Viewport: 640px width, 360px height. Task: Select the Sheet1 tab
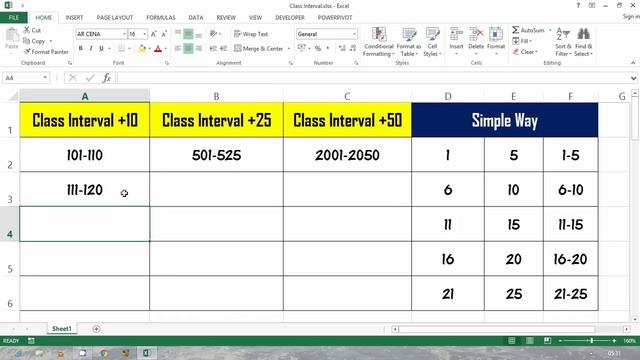[x=62, y=329]
